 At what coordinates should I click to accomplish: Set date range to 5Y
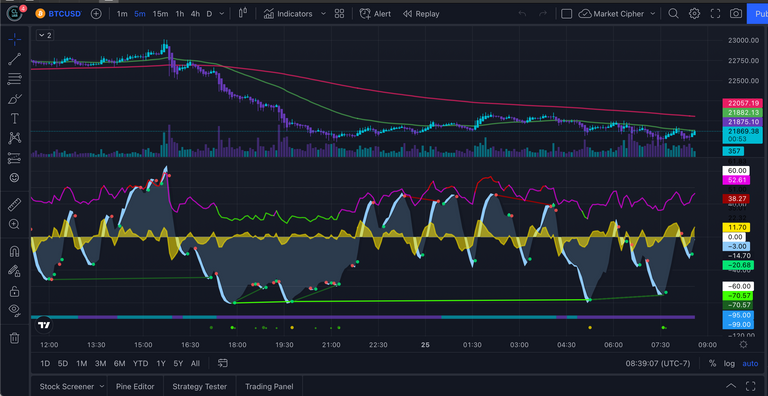coord(178,363)
